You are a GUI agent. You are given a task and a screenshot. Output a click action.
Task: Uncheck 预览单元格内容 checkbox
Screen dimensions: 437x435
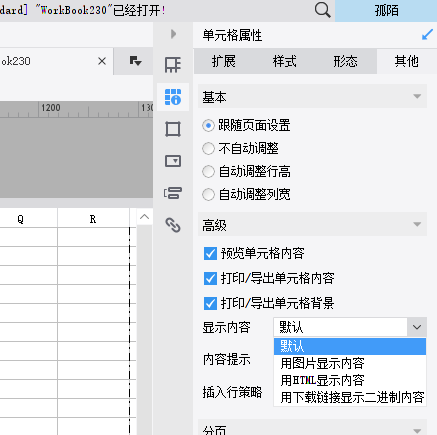[x=210, y=254]
